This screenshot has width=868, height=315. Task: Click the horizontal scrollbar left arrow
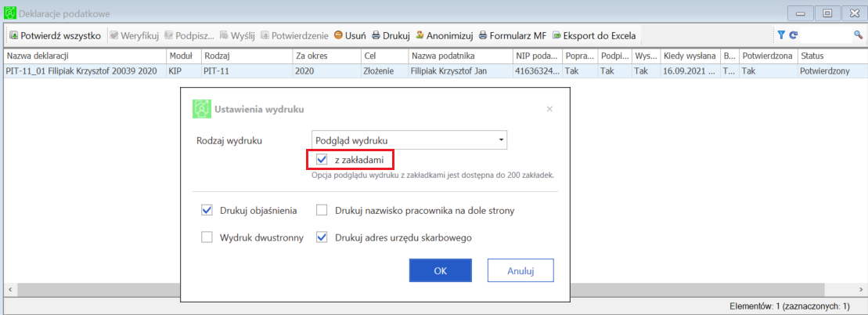pyautogui.click(x=9, y=289)
